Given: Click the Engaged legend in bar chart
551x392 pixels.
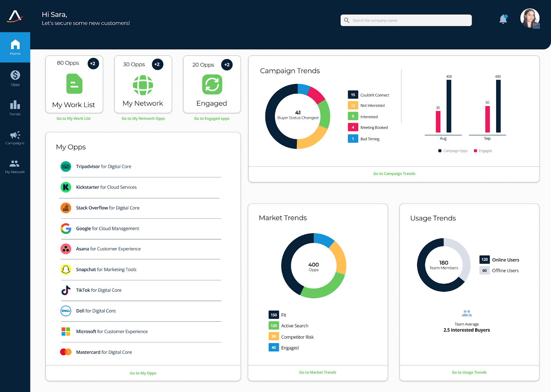Looking at the screenshot, I should (x=483, y=151).
